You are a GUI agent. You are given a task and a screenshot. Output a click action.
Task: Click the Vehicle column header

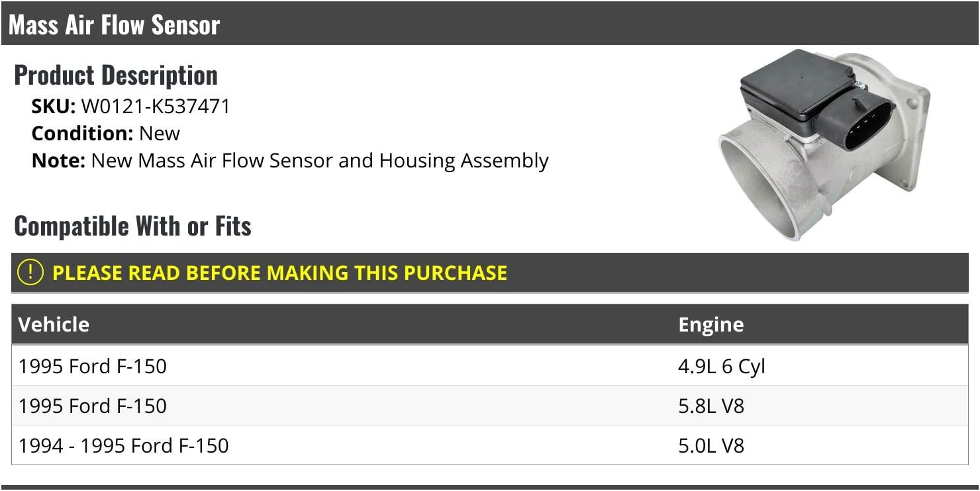click(x=54, y=324)
